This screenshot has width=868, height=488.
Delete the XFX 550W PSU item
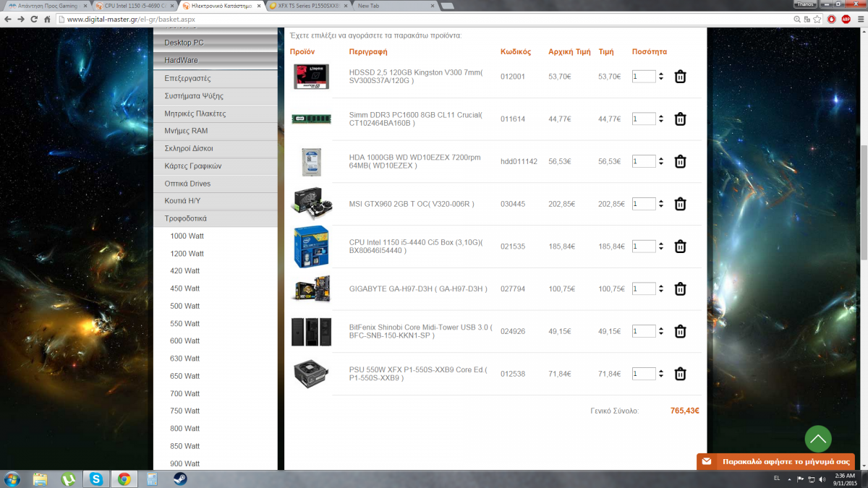pos(680,374)
